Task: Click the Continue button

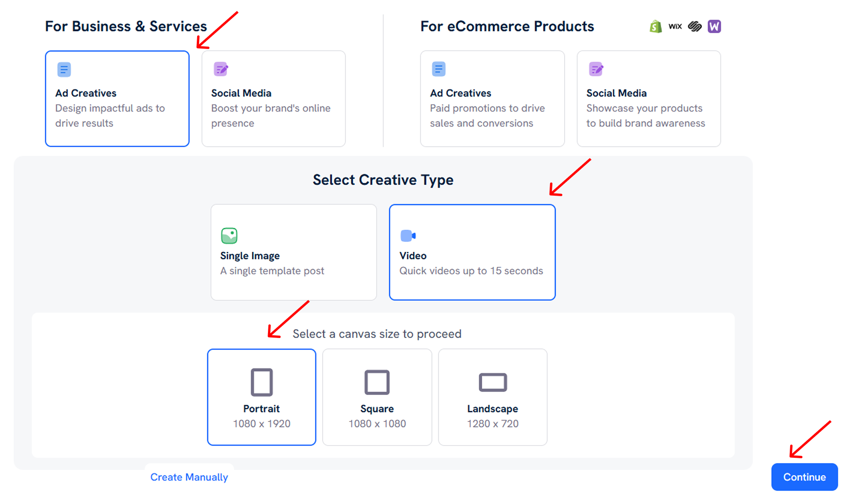Action: tap(804, 477)
